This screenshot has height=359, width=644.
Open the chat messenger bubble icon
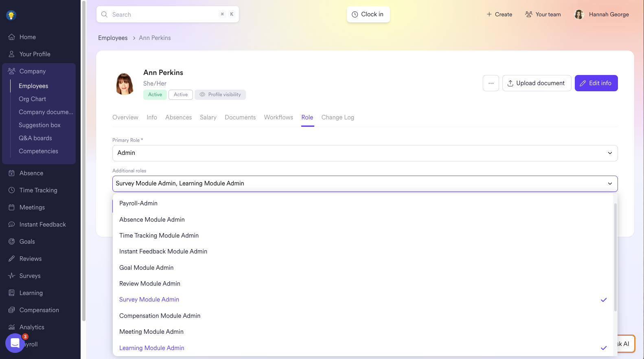point(15,343)
